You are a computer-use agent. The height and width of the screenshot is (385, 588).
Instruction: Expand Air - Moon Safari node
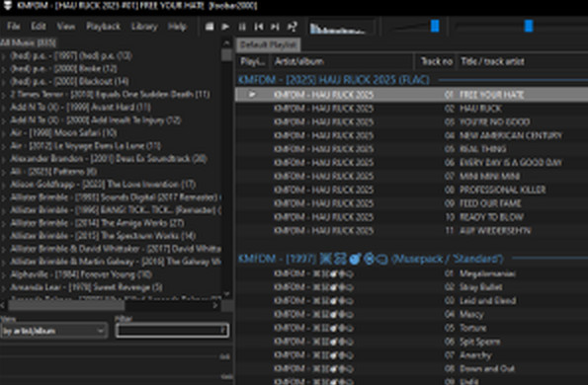tap(3, 133)
